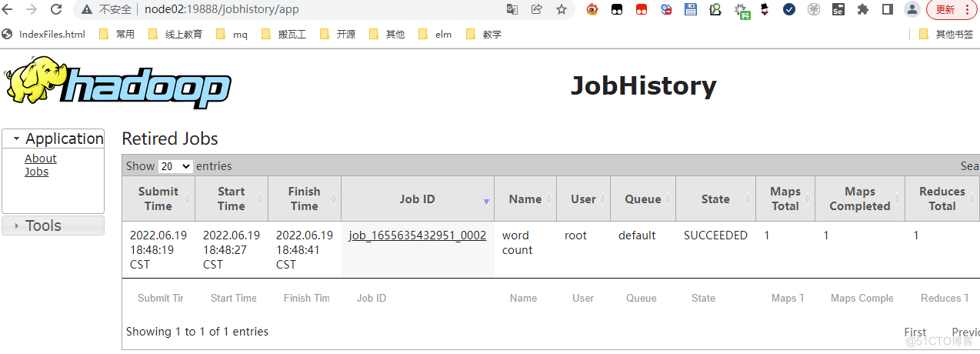Expand the Tools sidebar section
Image resolution: width=980 pixels, height=354 pixels.
(53, 225)
